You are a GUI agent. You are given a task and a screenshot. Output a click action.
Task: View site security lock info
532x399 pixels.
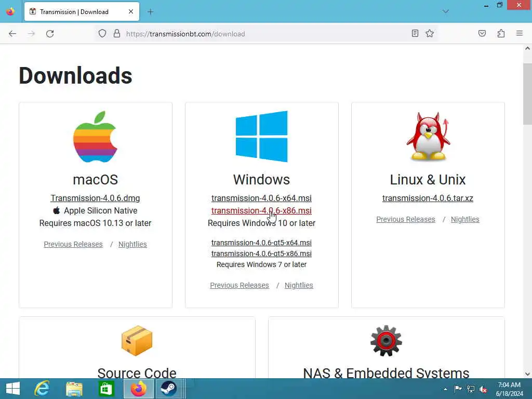tap(117, 34)
